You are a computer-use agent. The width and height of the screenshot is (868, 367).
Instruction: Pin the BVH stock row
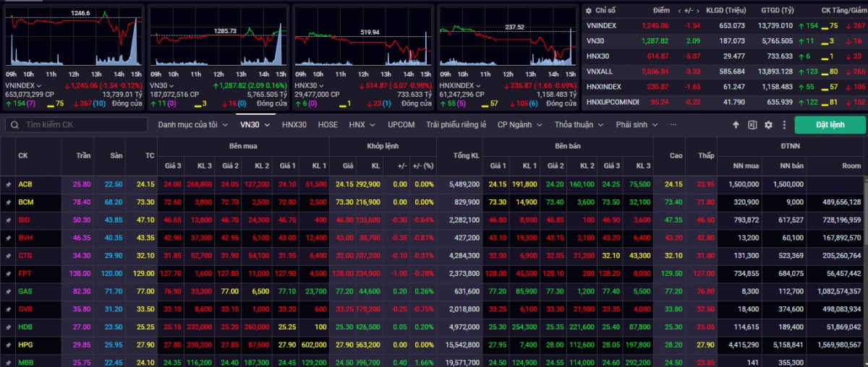pos(8,238)
